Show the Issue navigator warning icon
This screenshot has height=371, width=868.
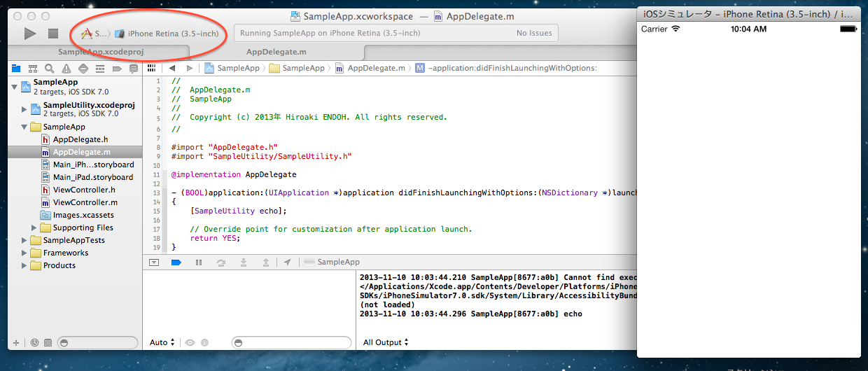point(66,69)
